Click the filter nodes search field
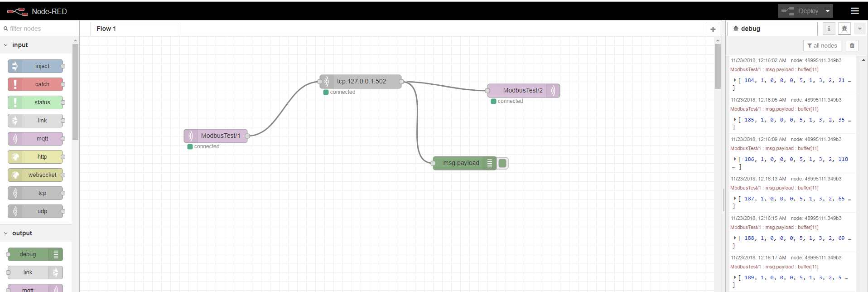The width and height of the screenshot is (868, 292). pyautogui.click(x=41, y=29)
